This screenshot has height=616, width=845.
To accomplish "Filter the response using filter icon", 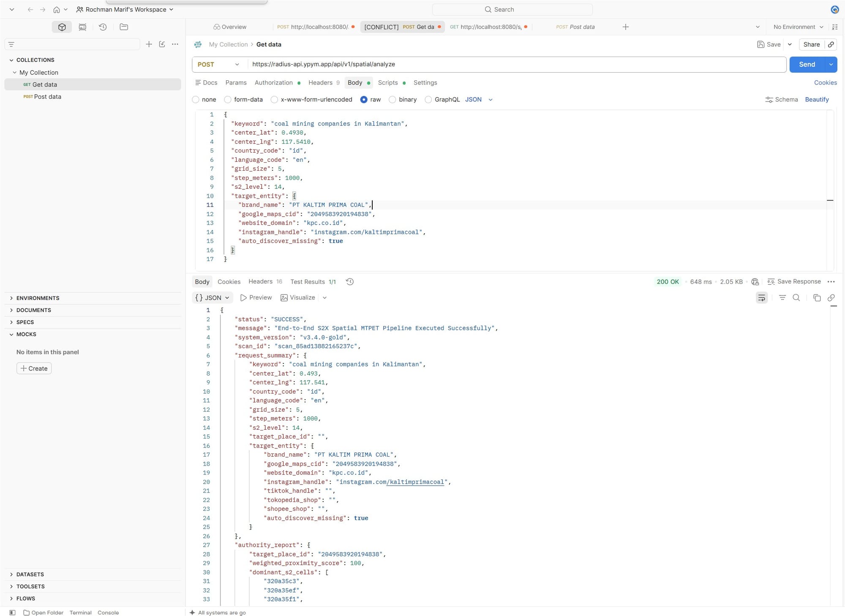I will 782,298.
